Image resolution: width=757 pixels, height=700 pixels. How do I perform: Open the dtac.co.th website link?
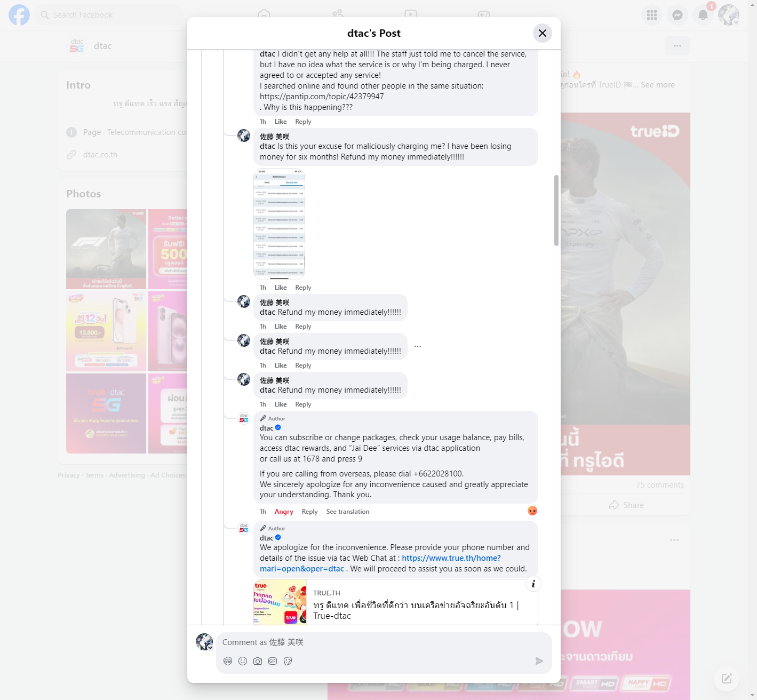pos(100,155)
